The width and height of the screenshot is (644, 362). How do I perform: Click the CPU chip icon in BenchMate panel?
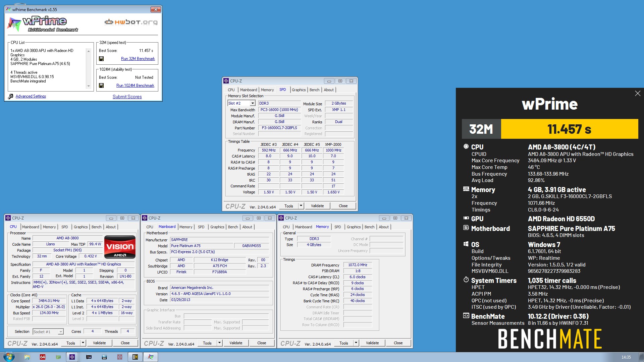pyautogui.click(x=466, y=146)
